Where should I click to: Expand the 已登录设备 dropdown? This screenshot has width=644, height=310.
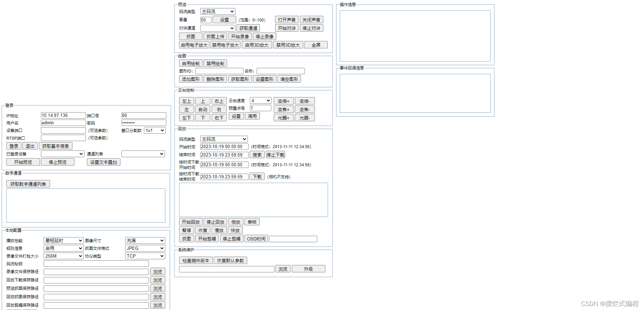click(62, 154)
